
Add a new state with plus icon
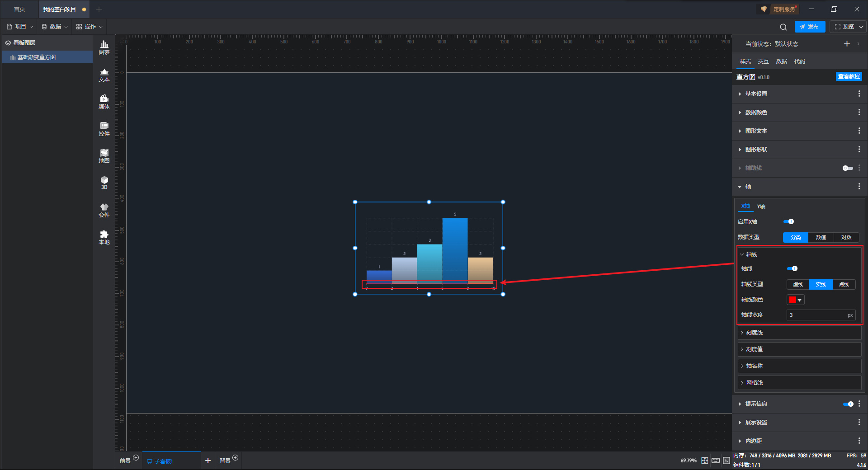847,44
